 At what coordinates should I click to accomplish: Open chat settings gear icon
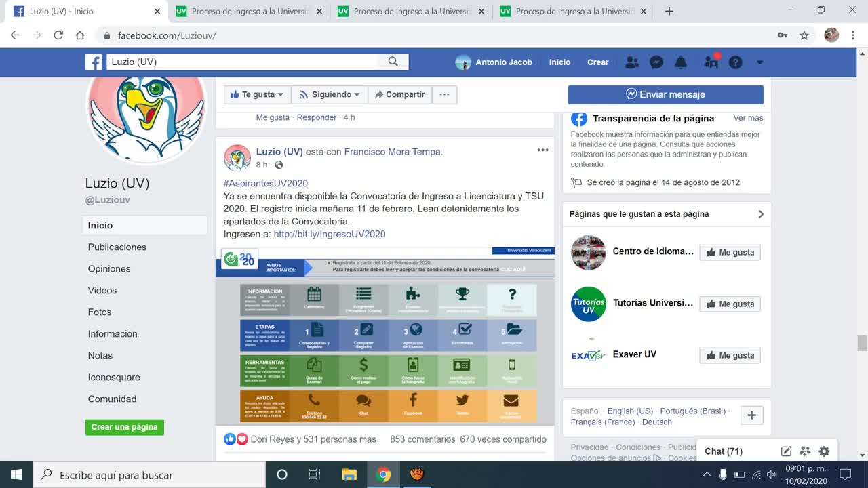tap(824, 451)
